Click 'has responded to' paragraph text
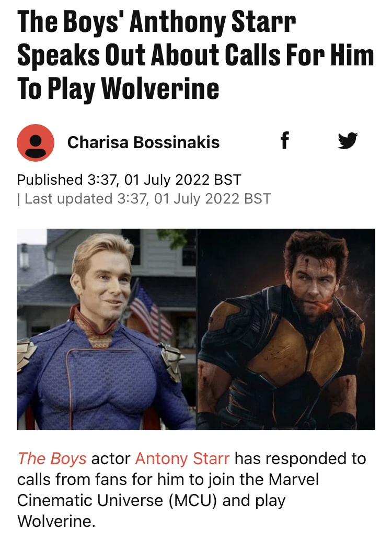The height and width of the screenshot is (540, 392). 300,458
